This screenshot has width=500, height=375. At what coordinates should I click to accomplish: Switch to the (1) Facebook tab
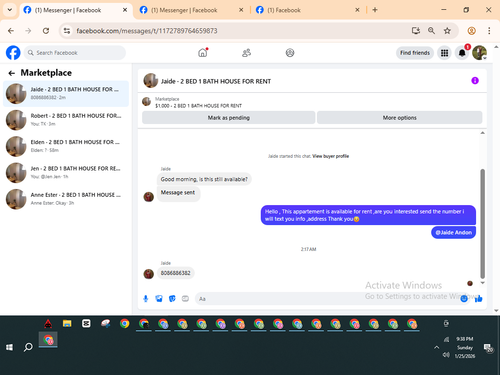coord(284,10)
